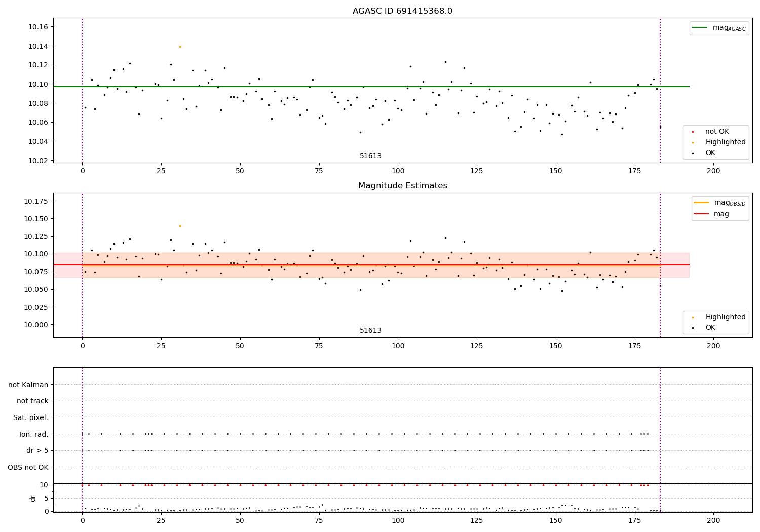The image size is (760, 532).
Task: Click the x-axis tick '75' in Magnitude Estimates plot
Action: [319, 346]
